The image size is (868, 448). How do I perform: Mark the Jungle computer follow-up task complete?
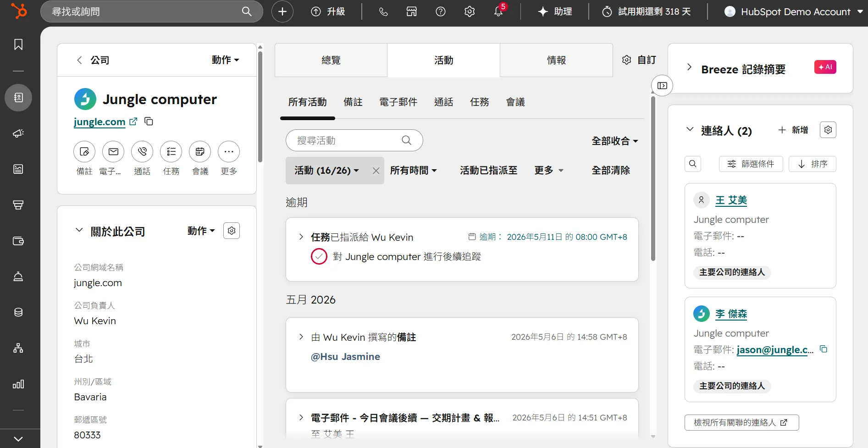(319, 256)
